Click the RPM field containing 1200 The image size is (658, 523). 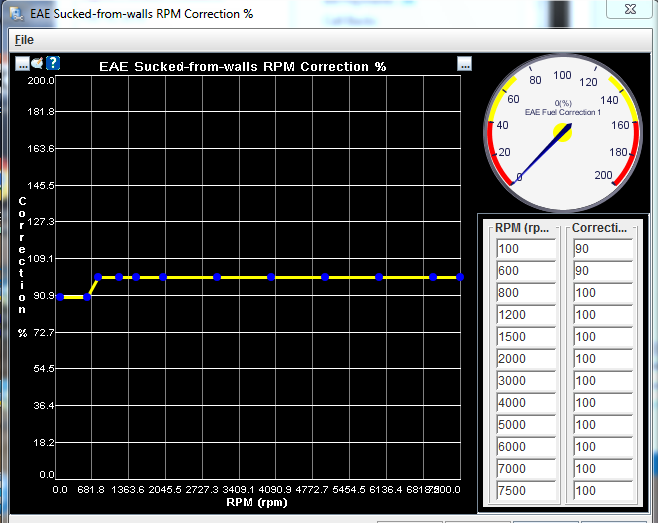(x=525, y=315)
